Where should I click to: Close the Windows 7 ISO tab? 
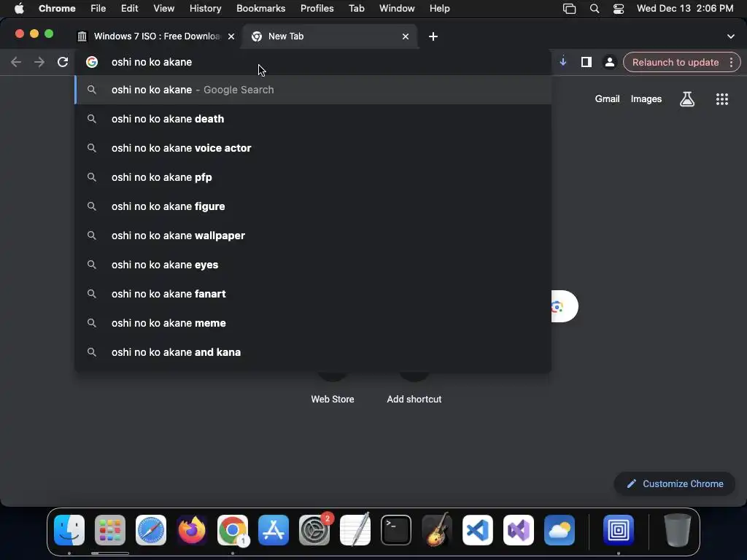231,36
